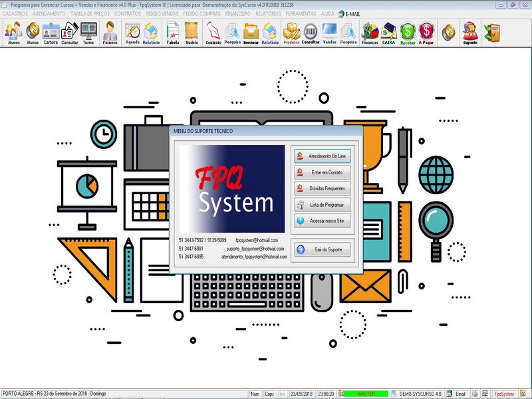Image resolution: width=532 pixels, height=399 pixels.
Task: Open the TABELA DE PREÇOS menu
Action: pyautogui.click(x=90, y=13)
